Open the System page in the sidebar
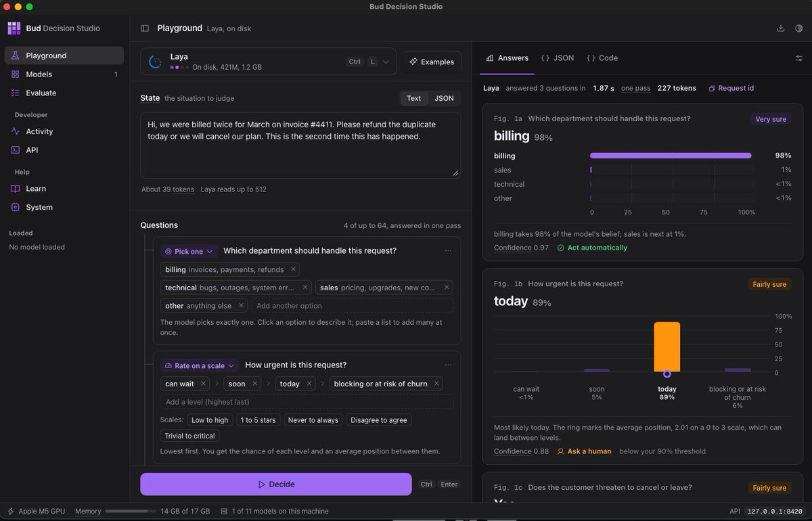This screenshot has width=812, height=521. click(64, 207)
